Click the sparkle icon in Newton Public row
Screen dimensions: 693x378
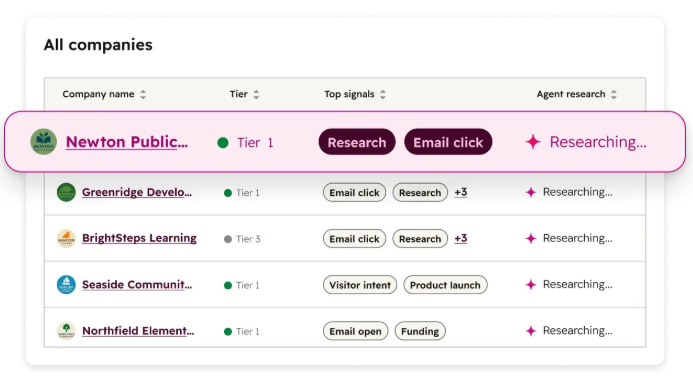click(x=533, y=142)
